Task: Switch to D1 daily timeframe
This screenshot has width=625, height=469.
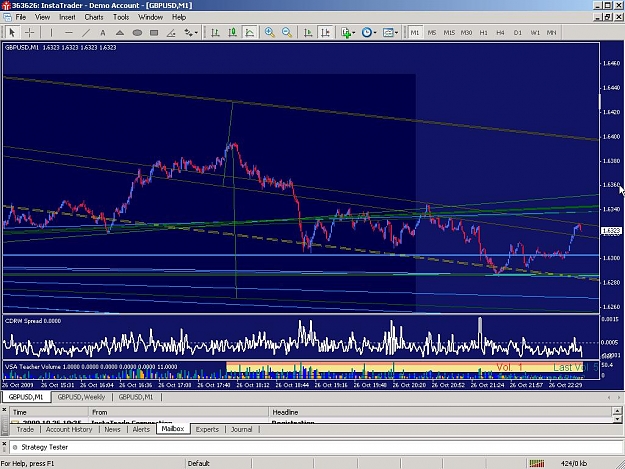Action: pos(518,33)
